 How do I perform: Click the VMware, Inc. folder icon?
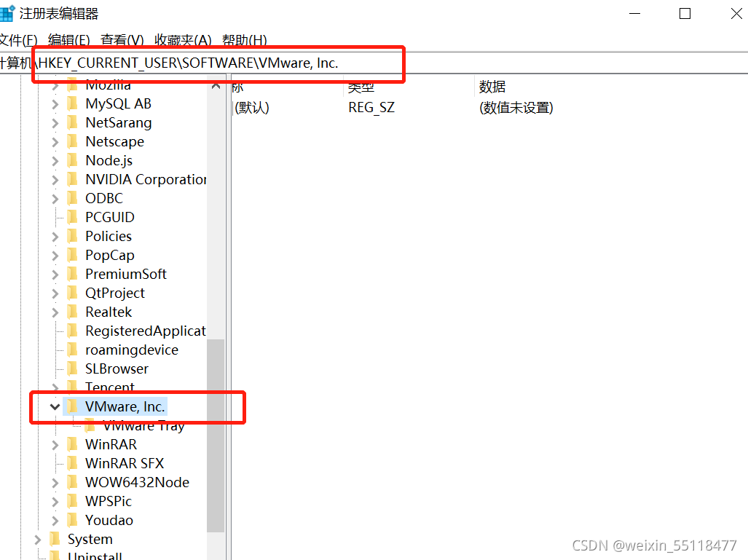click(73, 406)
